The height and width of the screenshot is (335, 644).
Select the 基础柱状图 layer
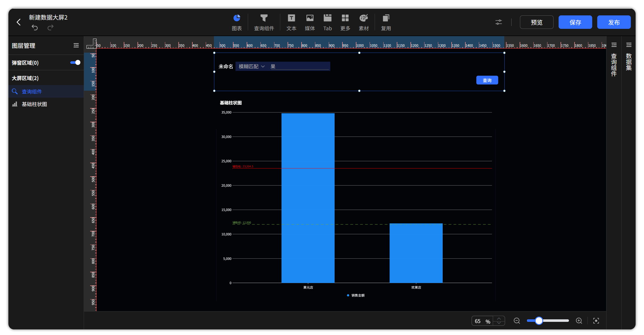click(46, 104)
